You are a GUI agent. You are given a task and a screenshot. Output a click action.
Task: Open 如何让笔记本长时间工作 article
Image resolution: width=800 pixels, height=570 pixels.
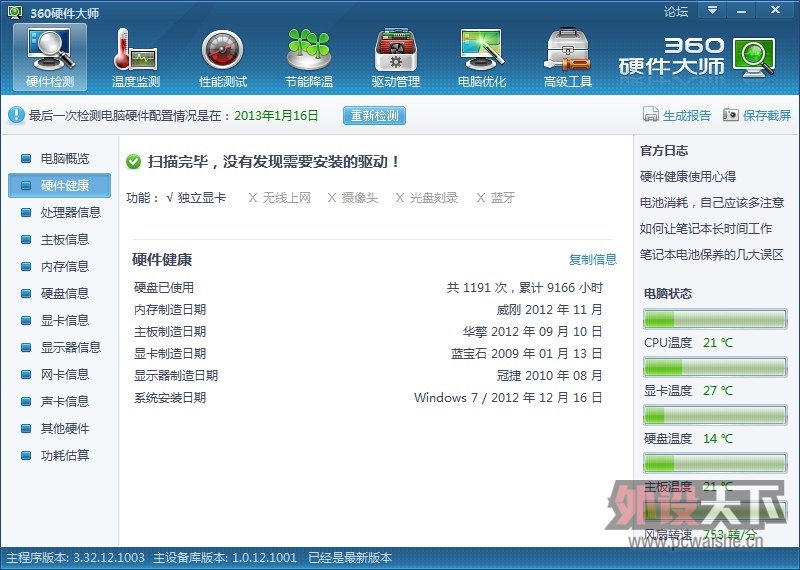[706, 229]
